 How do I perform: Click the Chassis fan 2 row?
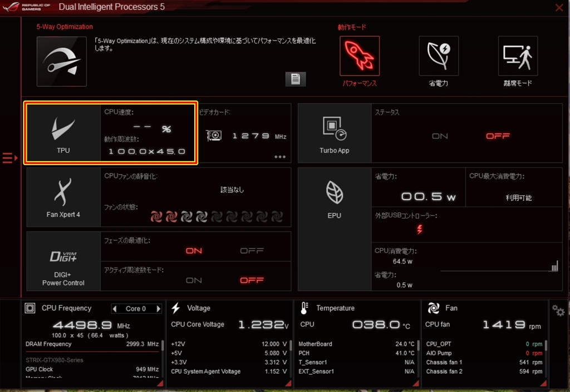click(484, 371)
